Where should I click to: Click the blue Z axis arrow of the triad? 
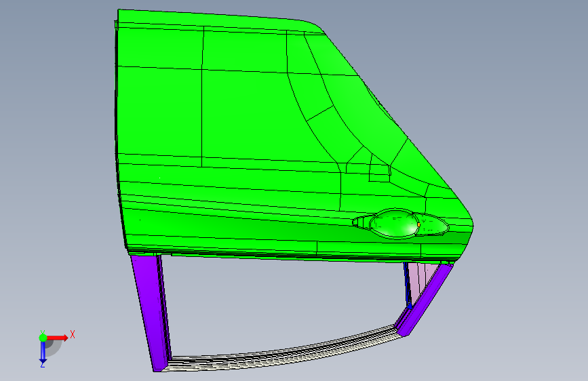pyautogui.click(x=43, y=353)
